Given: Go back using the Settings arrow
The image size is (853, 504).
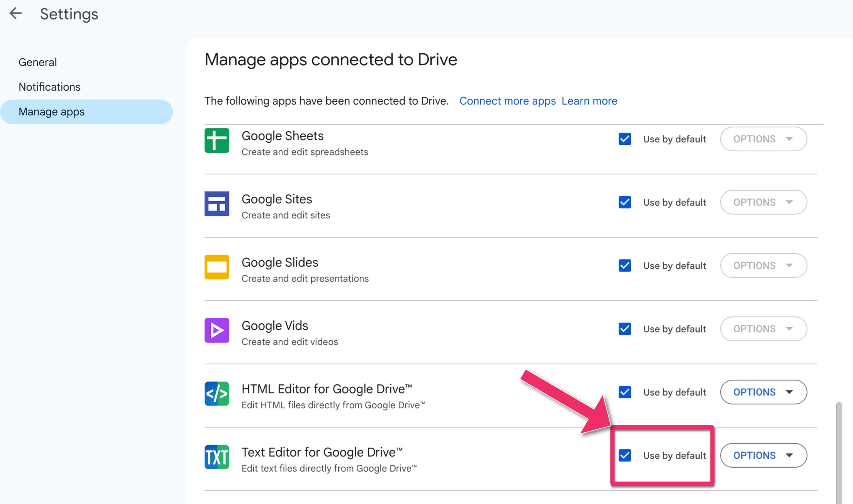Looking at the screenshot, I should (x=15, y=14).
